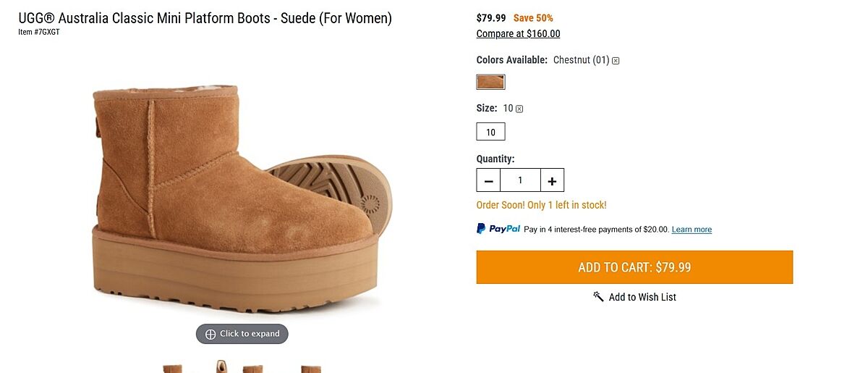
Task: Open the Compare at $160.00 link
Action: pos(518,34)
